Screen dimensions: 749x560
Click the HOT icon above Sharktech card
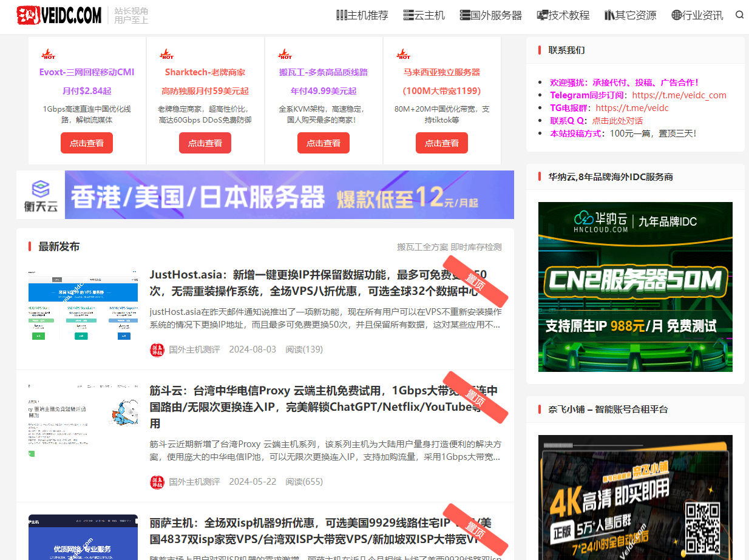click(166, 54)
